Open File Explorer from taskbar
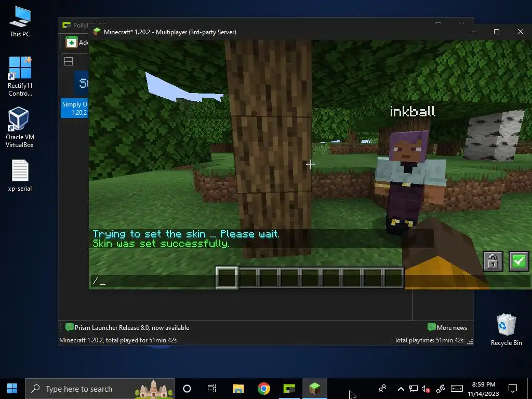This screenshot has height=399, width=532. click(x=238, y=389)
